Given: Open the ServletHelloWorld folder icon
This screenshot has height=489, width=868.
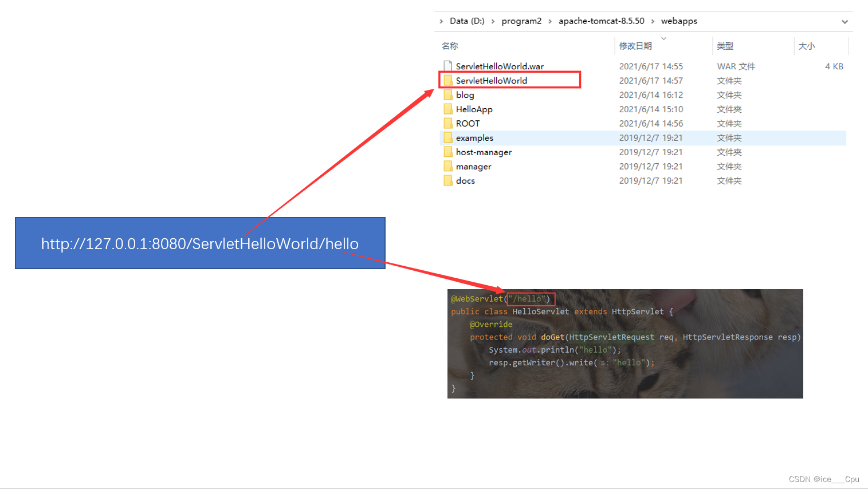Looking at the screenshot, I should click(x=448, y=80).
